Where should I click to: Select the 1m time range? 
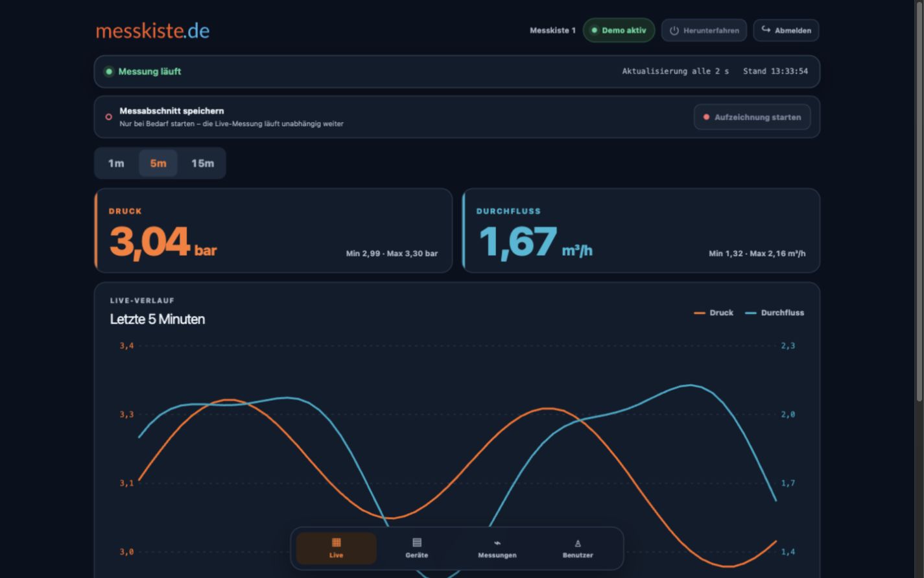pyautogui.click(x=116, y=163)
